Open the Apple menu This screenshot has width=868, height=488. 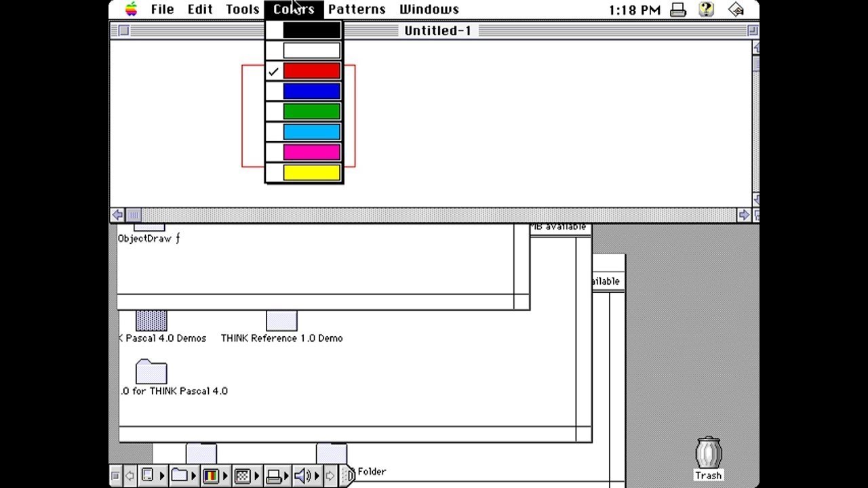132,9
